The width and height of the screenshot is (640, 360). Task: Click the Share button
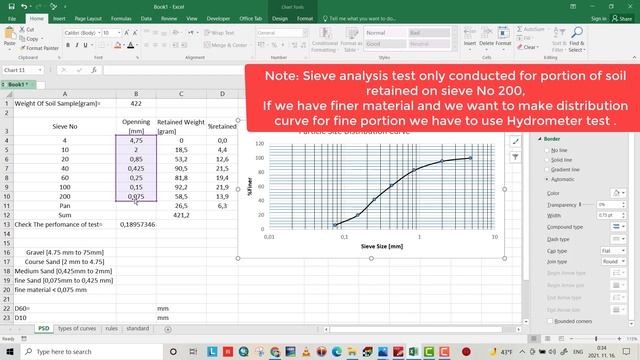622,18
